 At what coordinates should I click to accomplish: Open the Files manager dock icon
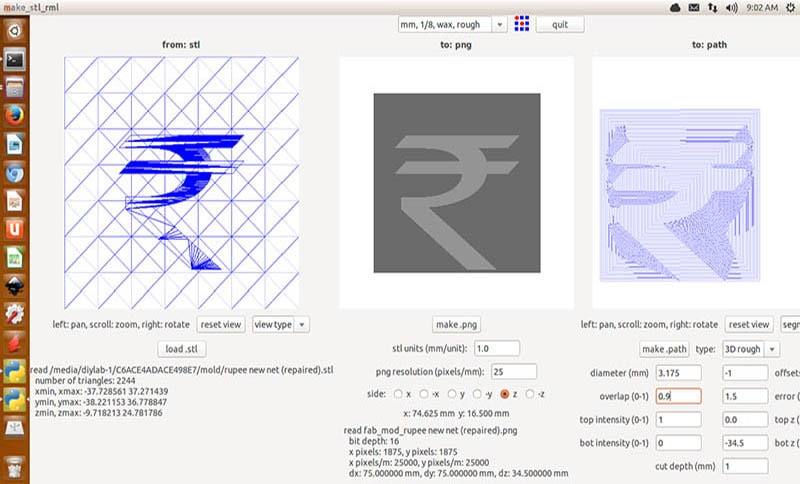tap(14, 88)
